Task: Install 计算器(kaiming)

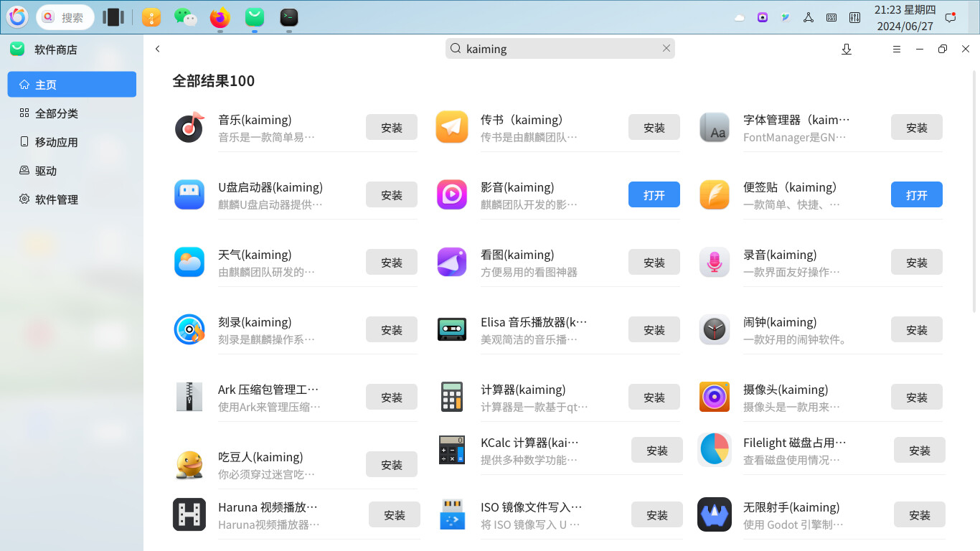Action: pos(654,397)
